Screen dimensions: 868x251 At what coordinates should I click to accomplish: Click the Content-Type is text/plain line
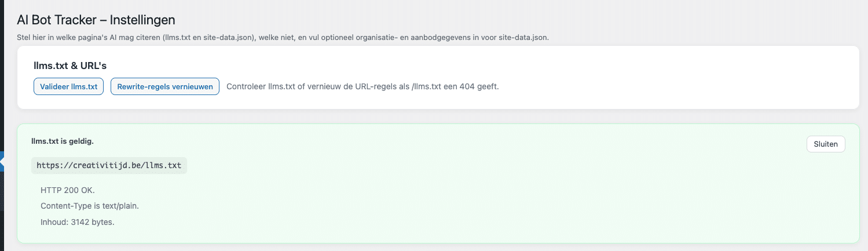[90, 206]
